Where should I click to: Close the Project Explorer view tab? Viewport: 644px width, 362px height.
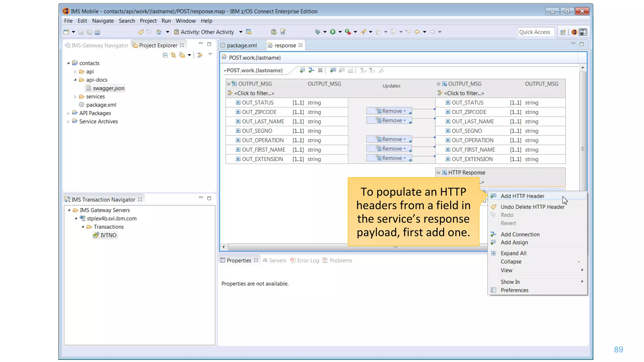coord(182,45)
